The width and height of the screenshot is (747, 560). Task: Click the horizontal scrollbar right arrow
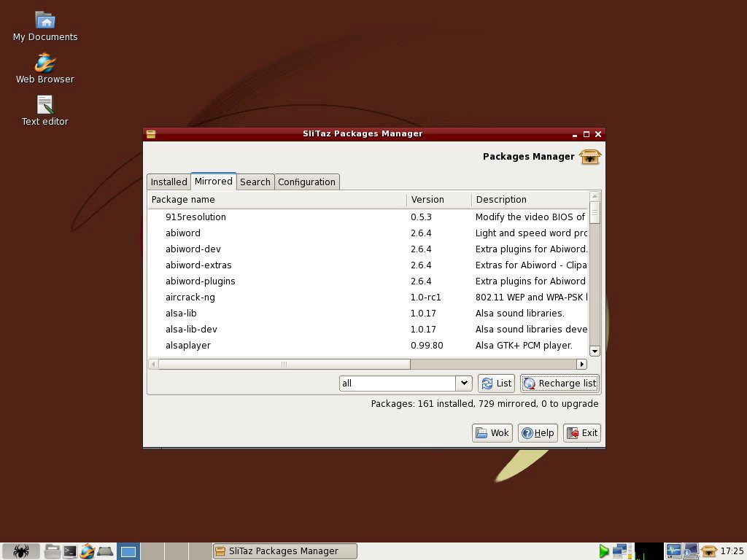pos(581,365)
